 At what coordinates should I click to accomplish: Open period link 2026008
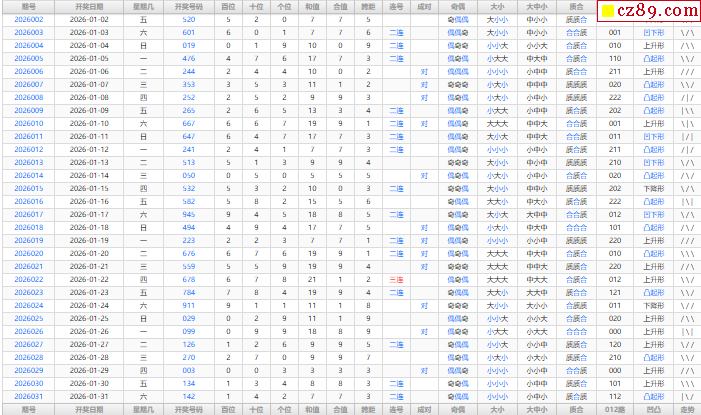[x=29, y=97]
